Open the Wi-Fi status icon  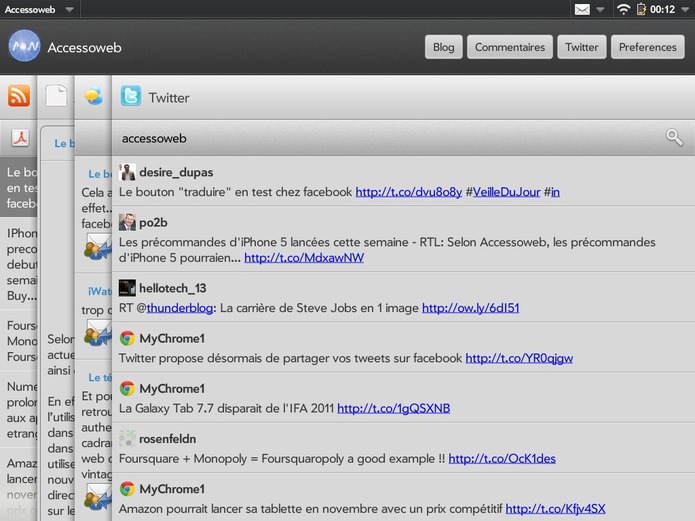pos(623,9)
